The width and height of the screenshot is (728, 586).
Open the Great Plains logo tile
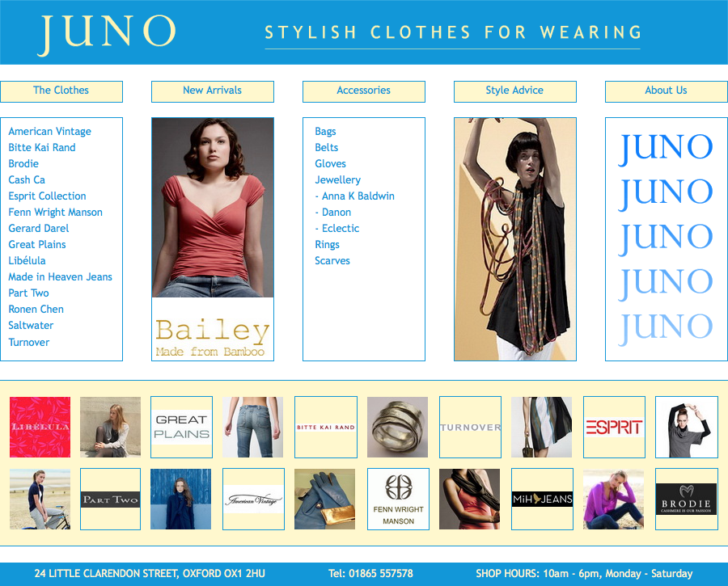point(181,427)
